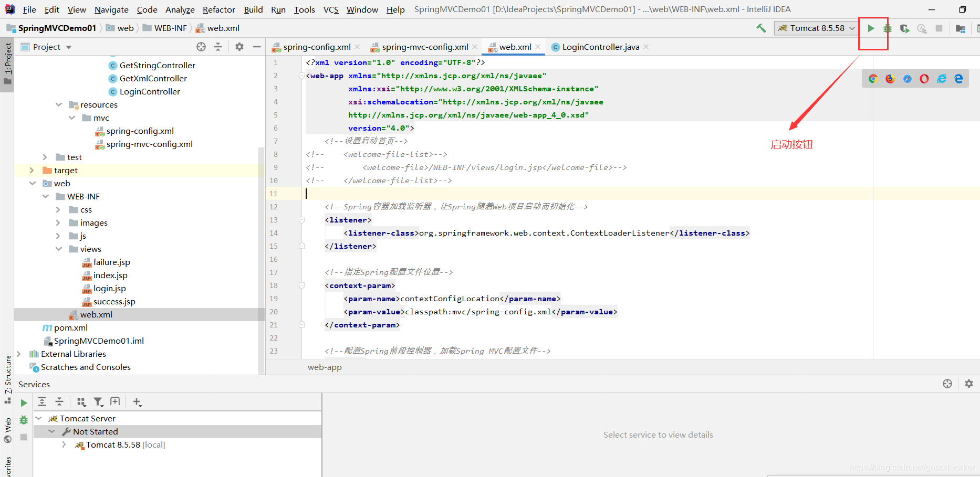
Task: Collapse the resources folder
Action: pyautogui.click(x=59, y=104)
